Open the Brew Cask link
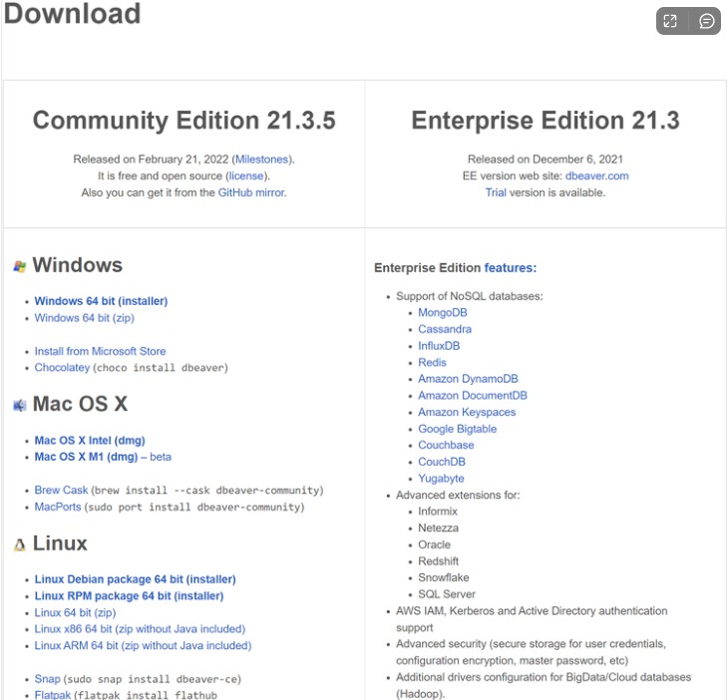Screen dimensions: 728x700 point(61,491)
